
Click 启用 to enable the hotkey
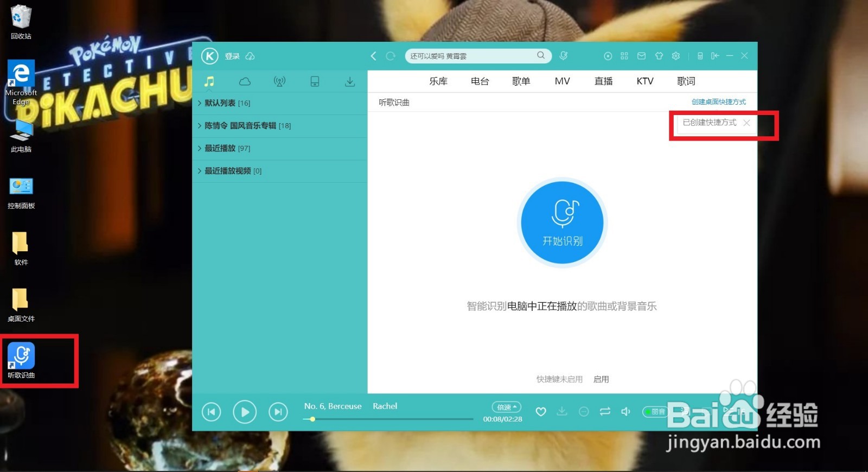point(601,379)
